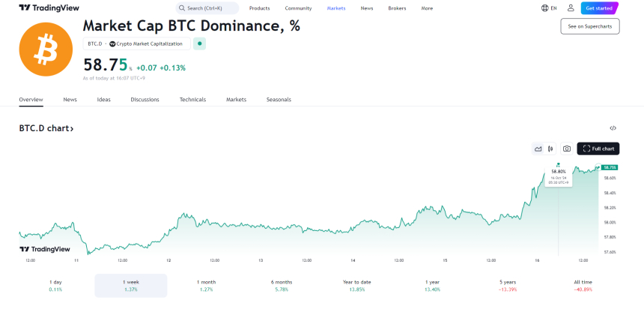Select the 1 month time range
This screenshot has width=644, height=321.
207,285
